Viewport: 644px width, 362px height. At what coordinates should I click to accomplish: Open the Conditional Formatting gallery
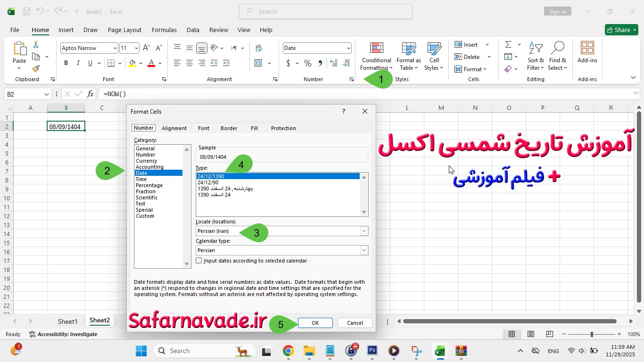coord(376,56)
